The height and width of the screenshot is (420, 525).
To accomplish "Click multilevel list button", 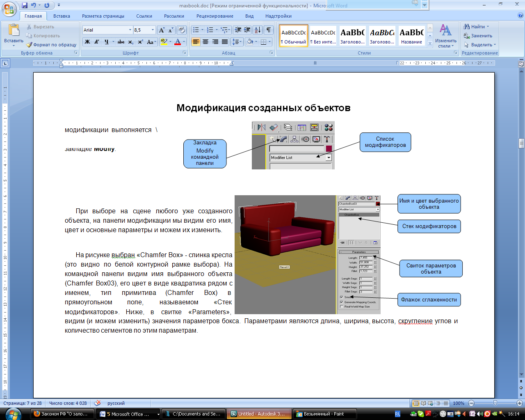I will (225, 30).
